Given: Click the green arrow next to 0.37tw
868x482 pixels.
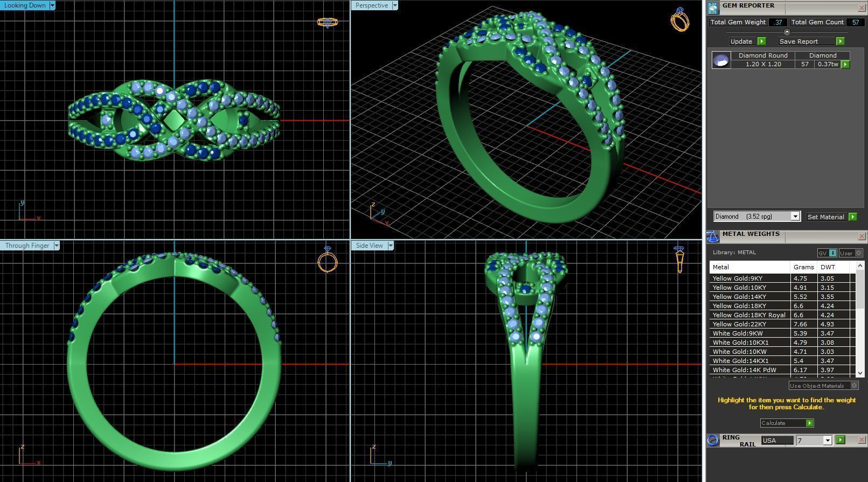Looking at the screenshot, I should 845,64.
